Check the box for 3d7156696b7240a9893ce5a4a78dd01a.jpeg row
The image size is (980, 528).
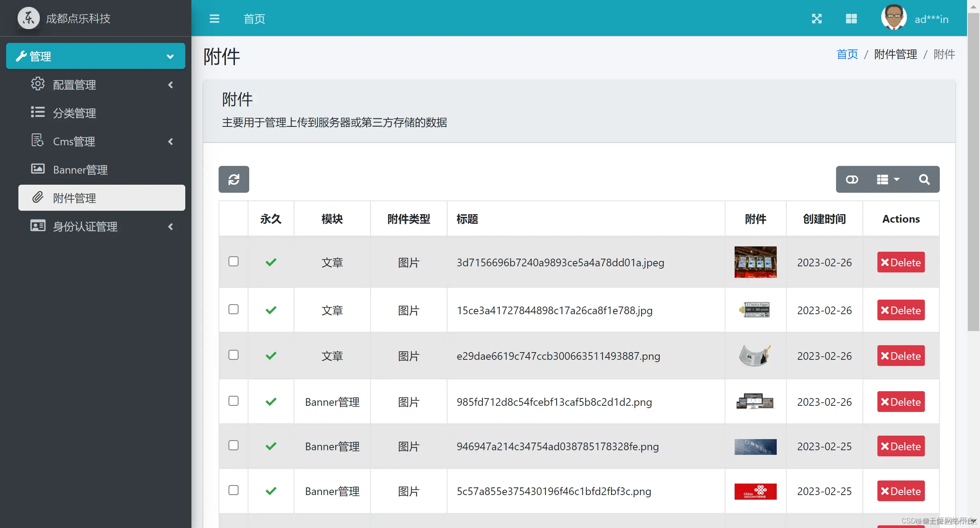233,261
